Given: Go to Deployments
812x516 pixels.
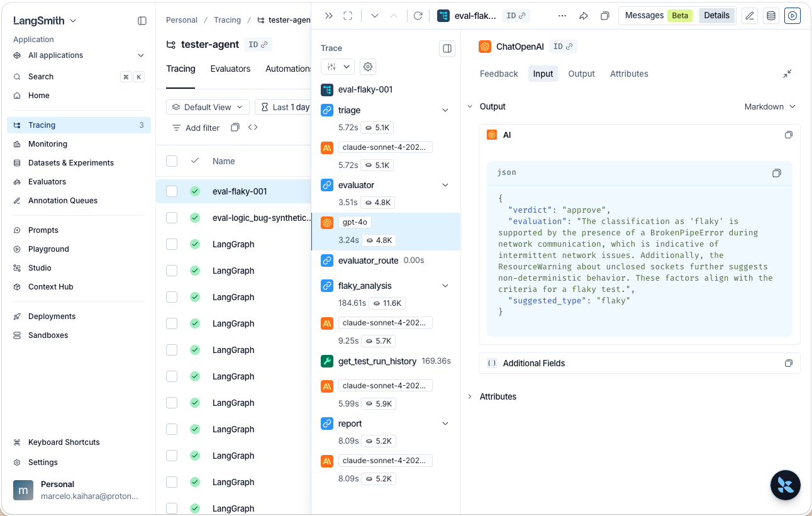Looking at the screenshot, I should pyautogui.click(x=79, y=317).
